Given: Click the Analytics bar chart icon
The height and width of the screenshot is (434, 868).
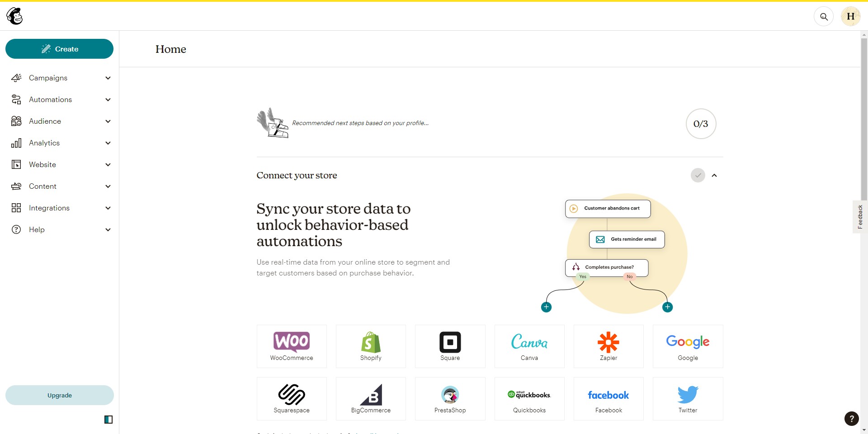Looking at the screenshot, I should pyautogui.click(x=16, y=143).
